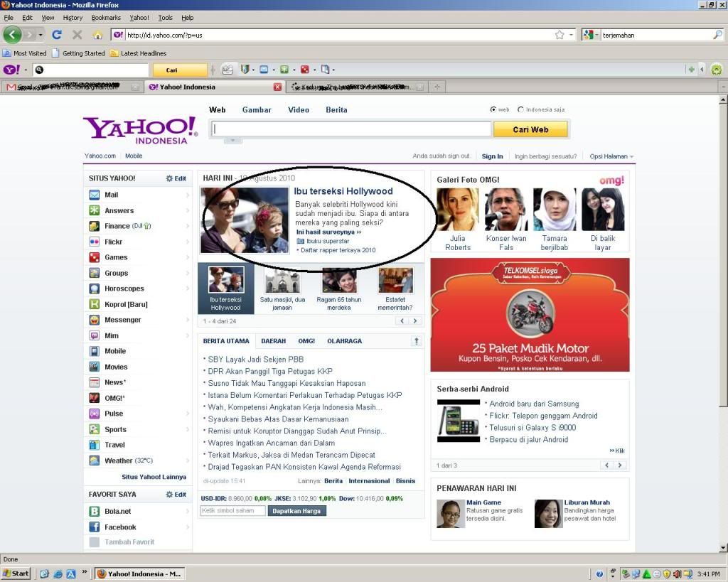Expand the Mail row arrow
The image size is (728, 582).
coord(188,195)
